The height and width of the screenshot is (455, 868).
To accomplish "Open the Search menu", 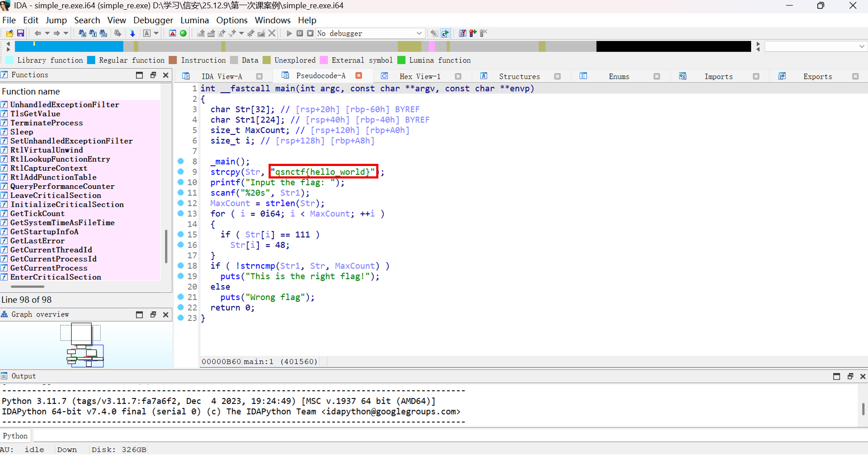I will point(87,20).
